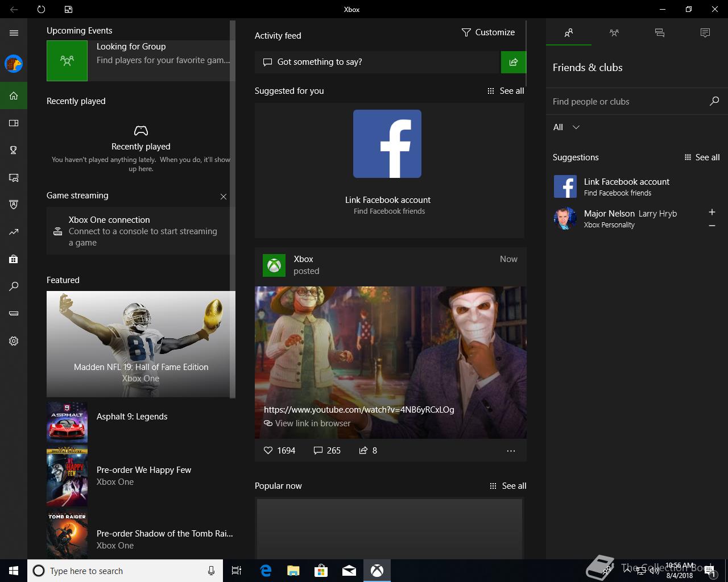Screen dimensions: 728x582
Task: Click See all in Suggestions panel
Action: click(702, 157)
